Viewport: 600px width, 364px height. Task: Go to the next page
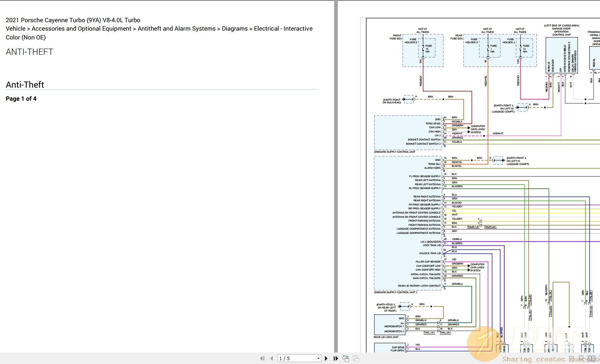[x=326, y=358]
